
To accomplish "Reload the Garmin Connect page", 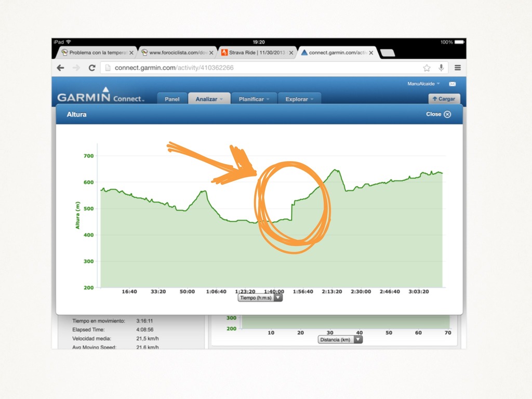I will pos(92,68).
